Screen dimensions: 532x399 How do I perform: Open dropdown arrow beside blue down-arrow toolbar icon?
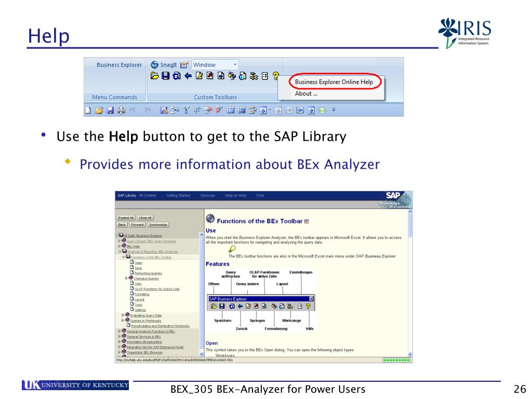(270, 110)
